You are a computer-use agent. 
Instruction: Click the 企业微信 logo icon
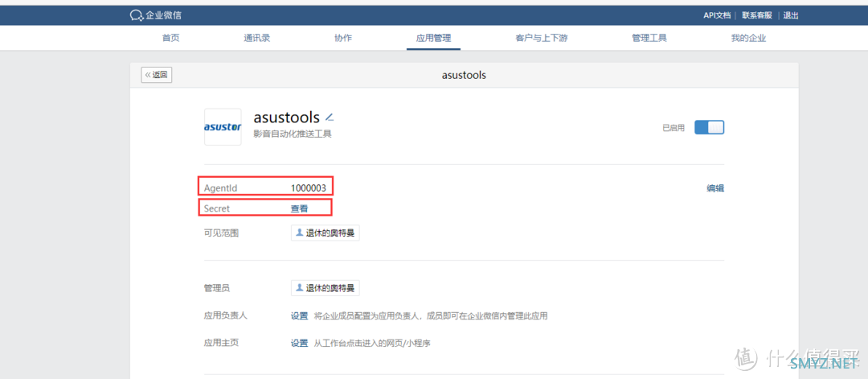[136, 15]
